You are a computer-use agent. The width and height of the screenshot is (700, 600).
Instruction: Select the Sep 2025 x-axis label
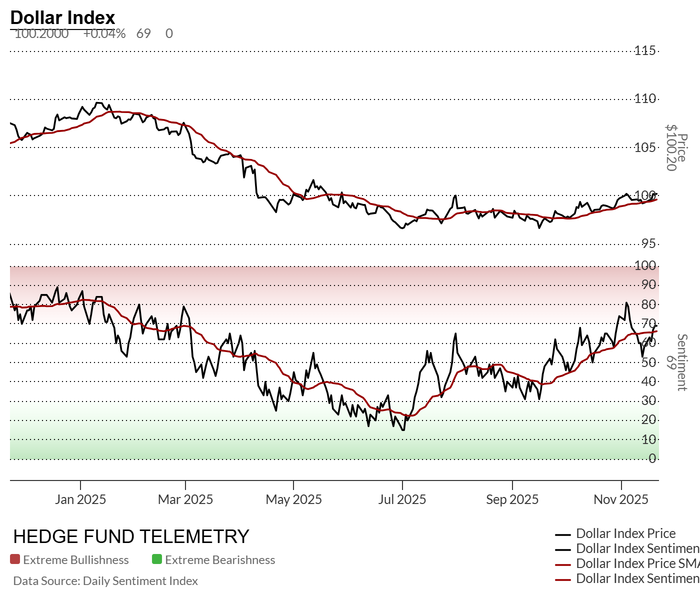pos(512,499)
